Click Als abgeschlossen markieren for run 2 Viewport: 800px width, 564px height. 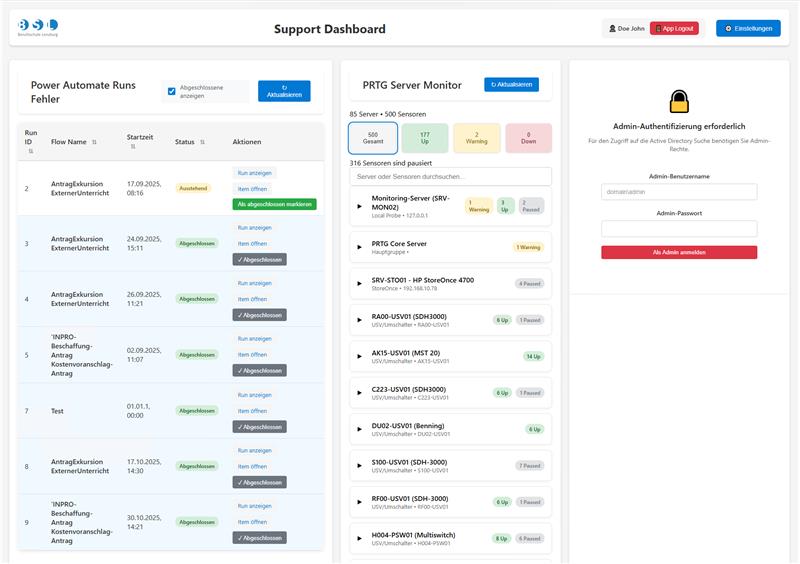click(274, 204)
